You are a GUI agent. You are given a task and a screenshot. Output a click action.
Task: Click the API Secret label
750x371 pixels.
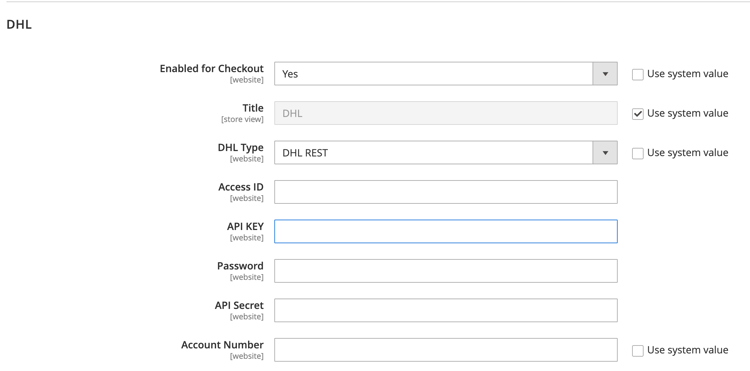pyautogui.click(x=239, y=305)
